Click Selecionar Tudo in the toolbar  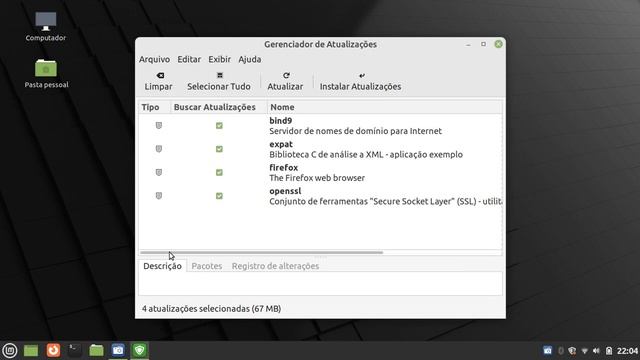(219, 81)
